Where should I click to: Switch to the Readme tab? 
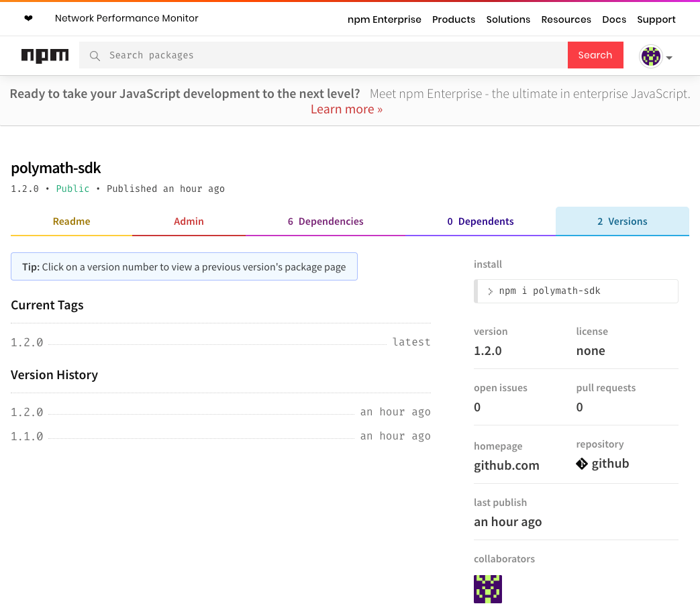(71, 221)
